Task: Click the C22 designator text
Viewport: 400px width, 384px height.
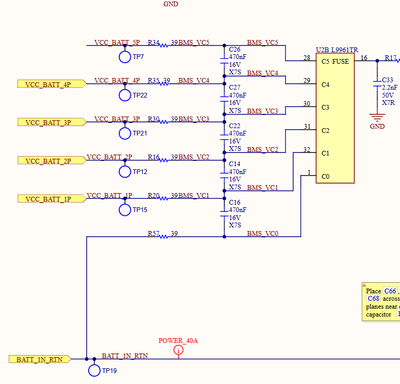Action: [x=235, y=126]
